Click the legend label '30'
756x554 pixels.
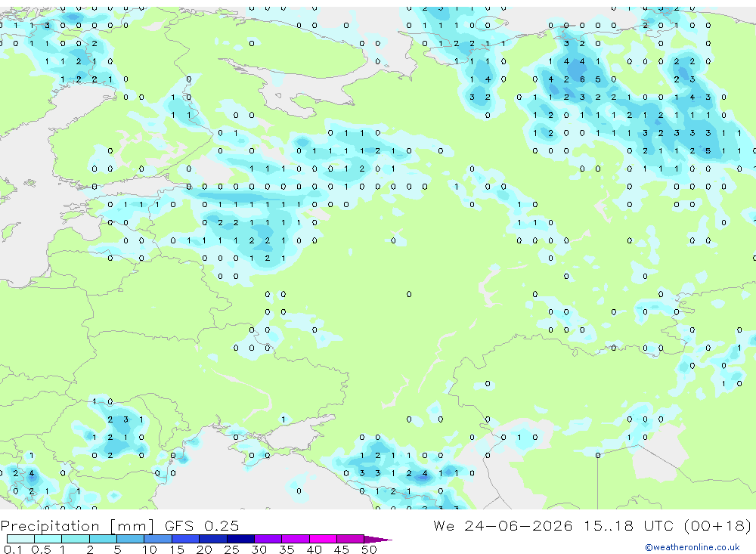coord(259,549)
